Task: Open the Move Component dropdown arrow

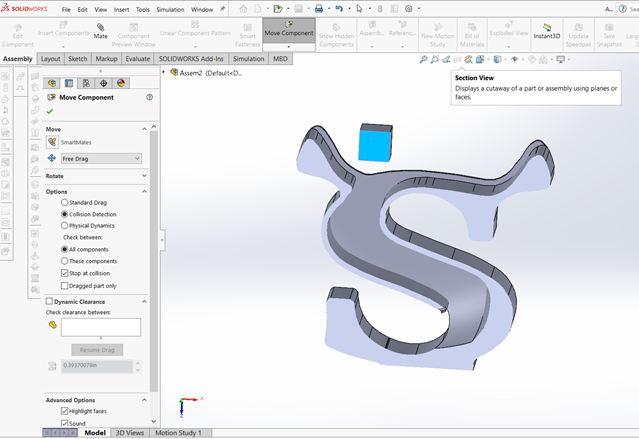Action: [x=289, y=47]
